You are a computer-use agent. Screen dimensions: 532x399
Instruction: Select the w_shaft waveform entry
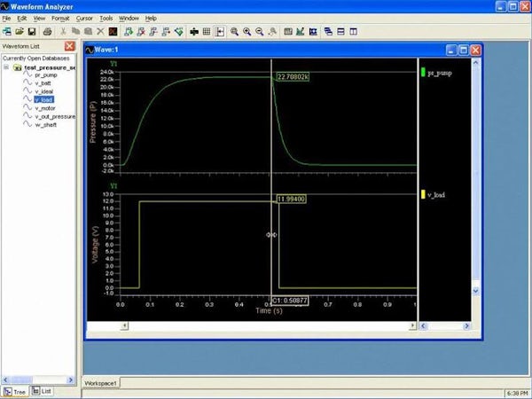pos(45,124)
